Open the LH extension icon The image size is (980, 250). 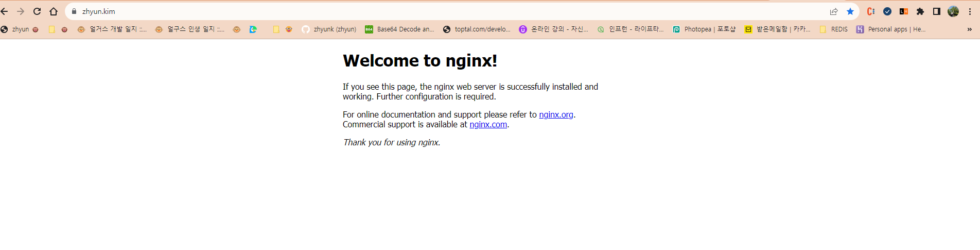click(904, 11)
